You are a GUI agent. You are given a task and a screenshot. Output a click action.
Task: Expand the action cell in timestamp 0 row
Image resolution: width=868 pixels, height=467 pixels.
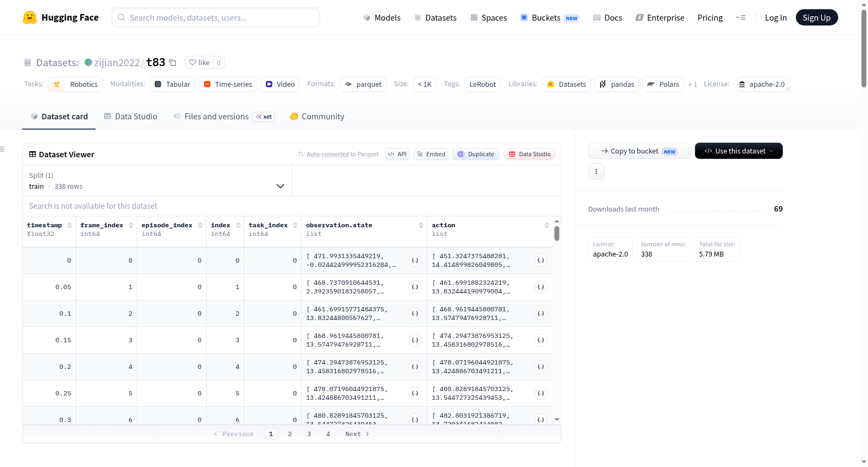pos(541,260)
